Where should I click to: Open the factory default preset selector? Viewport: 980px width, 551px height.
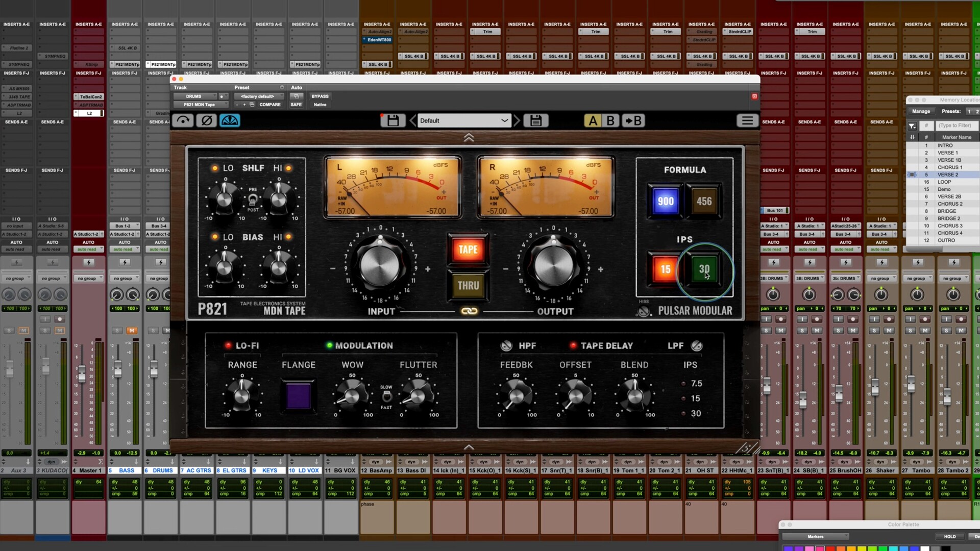pyautogui.click(x=260, y=96)
